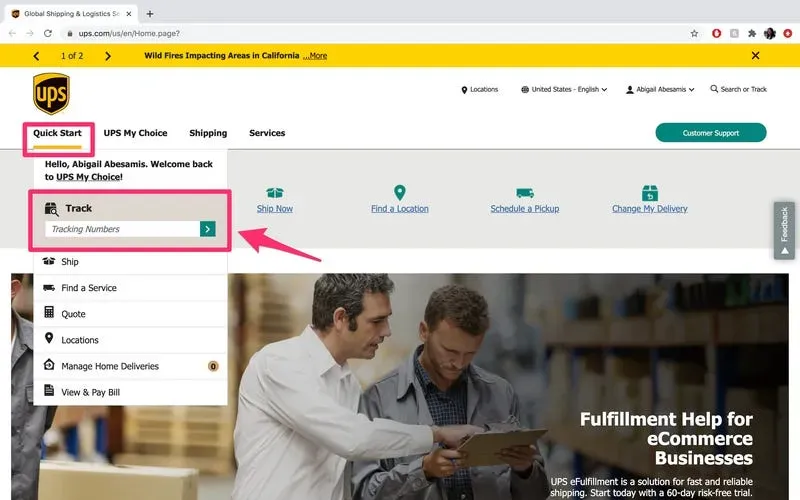Bookmark page with the star icon
Screen dimensions: 800x500
coord(694,34)
